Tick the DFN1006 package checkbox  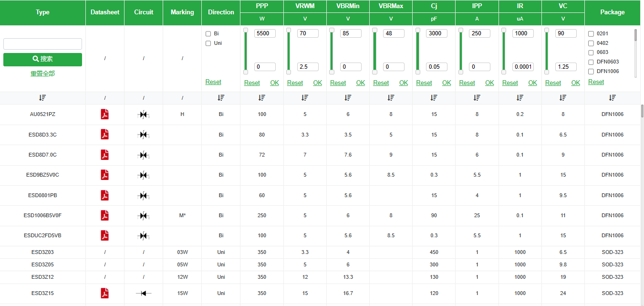[x=591, y=72]
